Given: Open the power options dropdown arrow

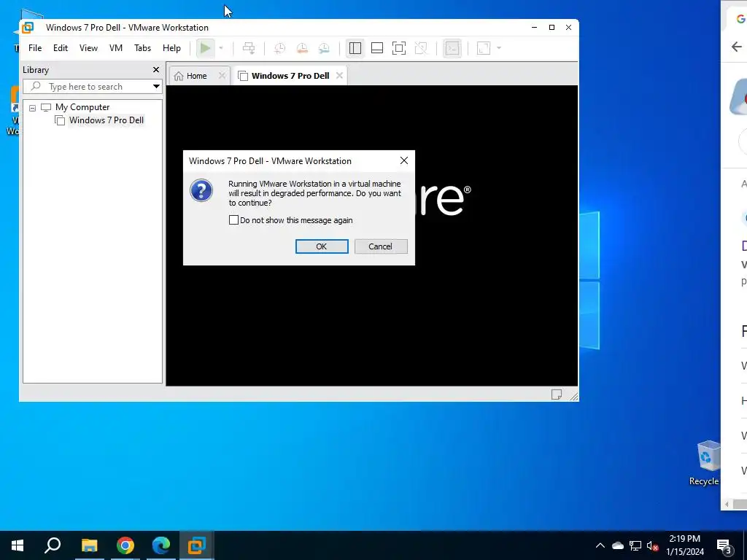Looking at the screenshot, I should coord(221,48).
